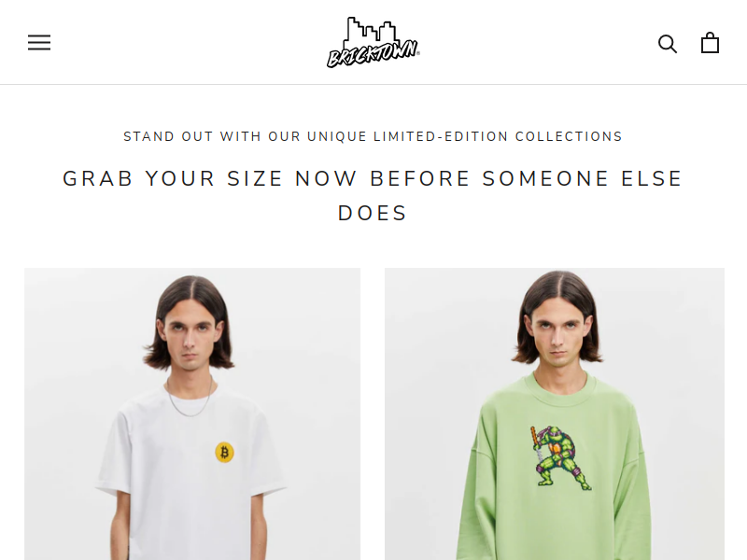Click the right model's face photo

[557, 333]
